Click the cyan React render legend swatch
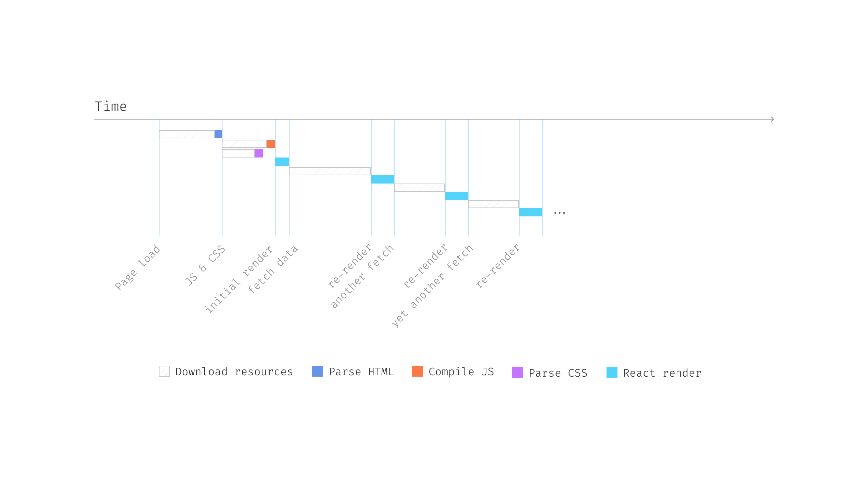The width and height of the screenshot is (868, 478). 612,373
